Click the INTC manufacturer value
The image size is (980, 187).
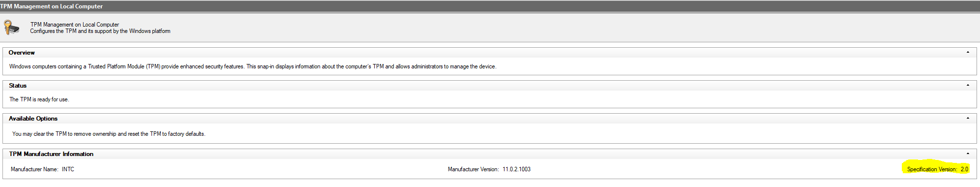click(68, 169)
